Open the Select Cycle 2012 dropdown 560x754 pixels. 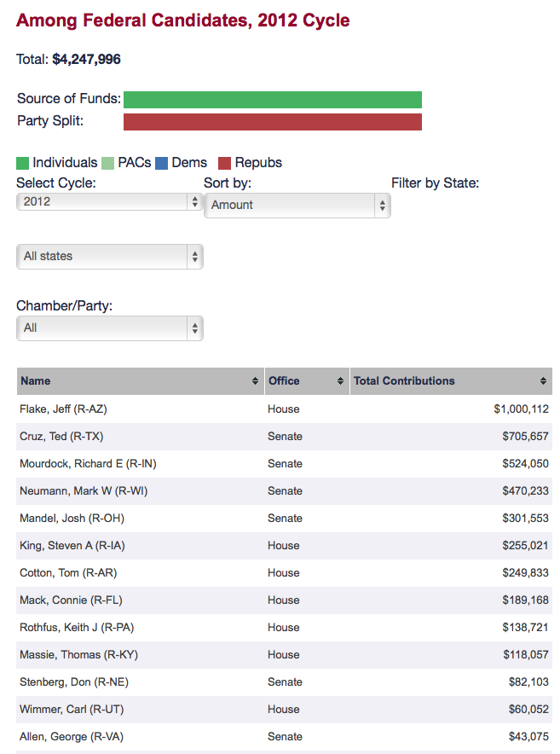pyautogui.click(x=110, y=201)
